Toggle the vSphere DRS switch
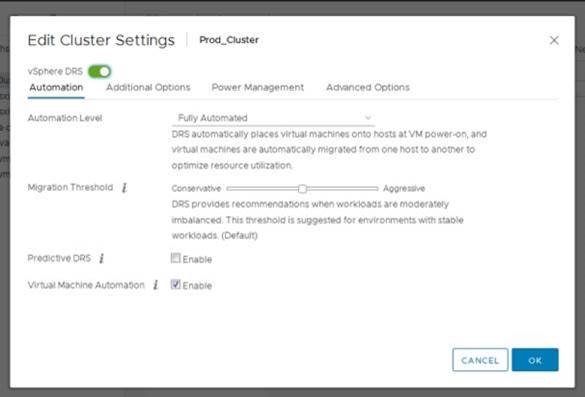The image size is (585, 397). pos(99,71)
